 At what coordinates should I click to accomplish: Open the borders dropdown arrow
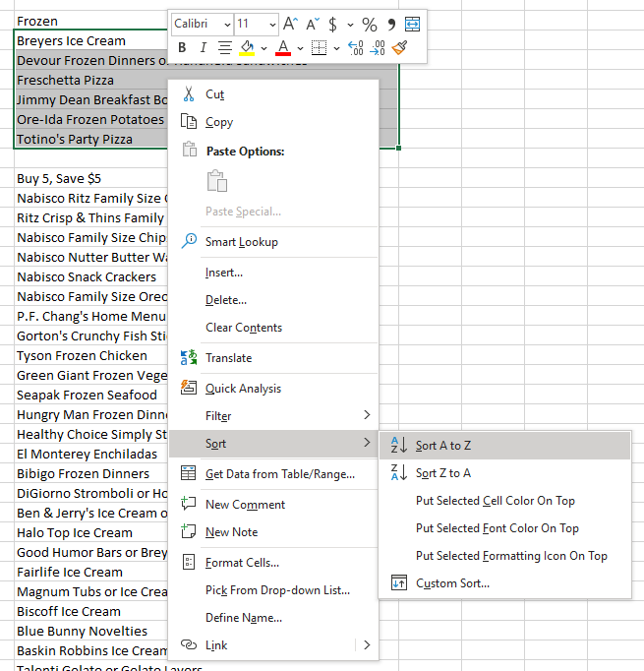tap(336, 48)
